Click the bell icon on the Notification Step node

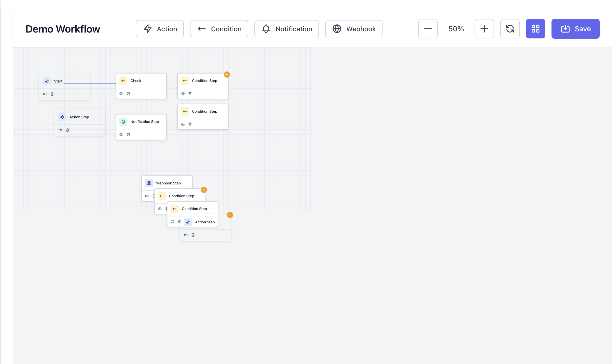tap(123, 122)
